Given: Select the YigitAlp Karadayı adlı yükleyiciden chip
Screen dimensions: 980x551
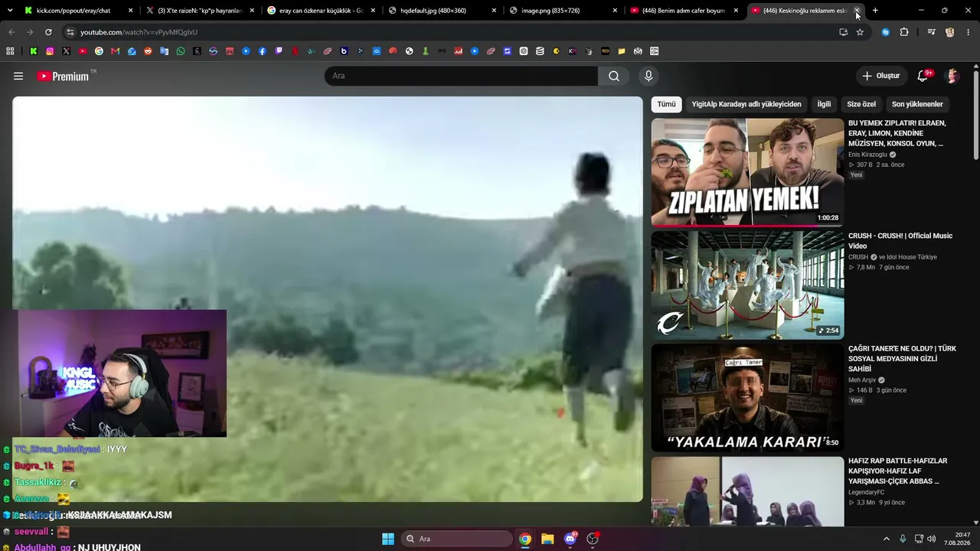Looking at the screenshot, I should [x=746, y=104].
